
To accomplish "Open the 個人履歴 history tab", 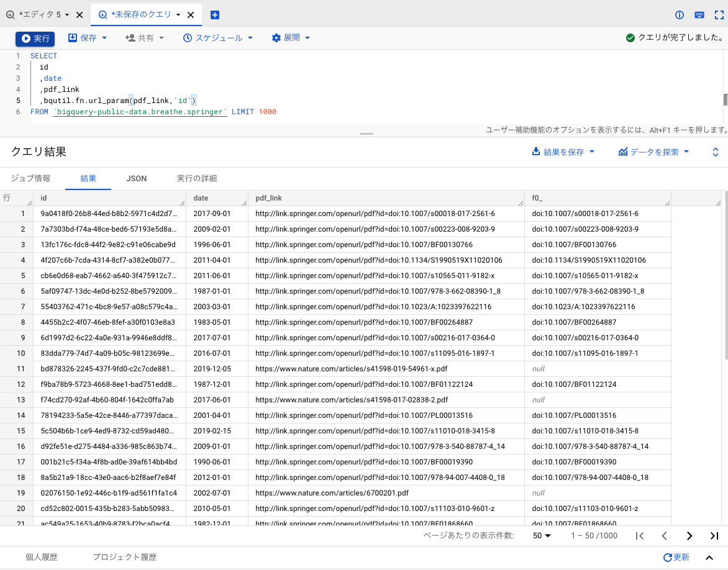I will coord(42,557).
